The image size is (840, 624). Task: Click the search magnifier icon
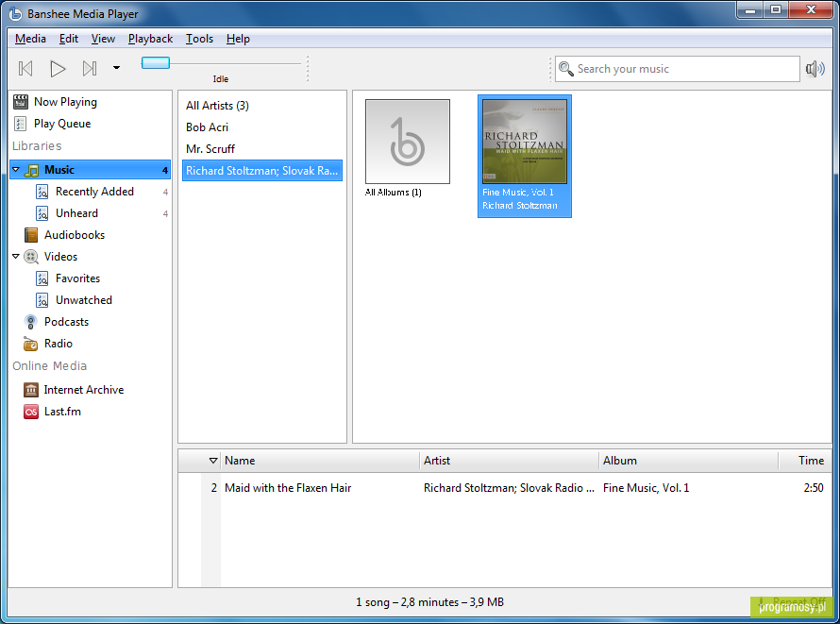(x=565, y=69)
